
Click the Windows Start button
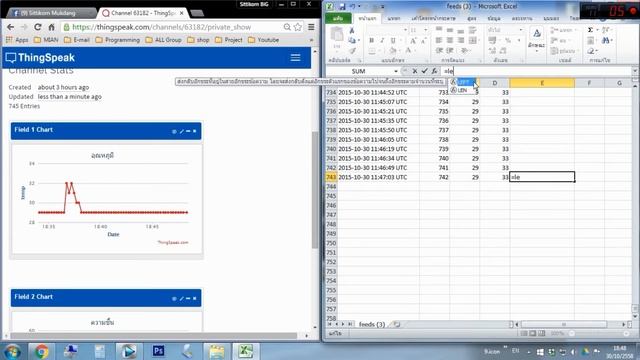click(12, 351)
